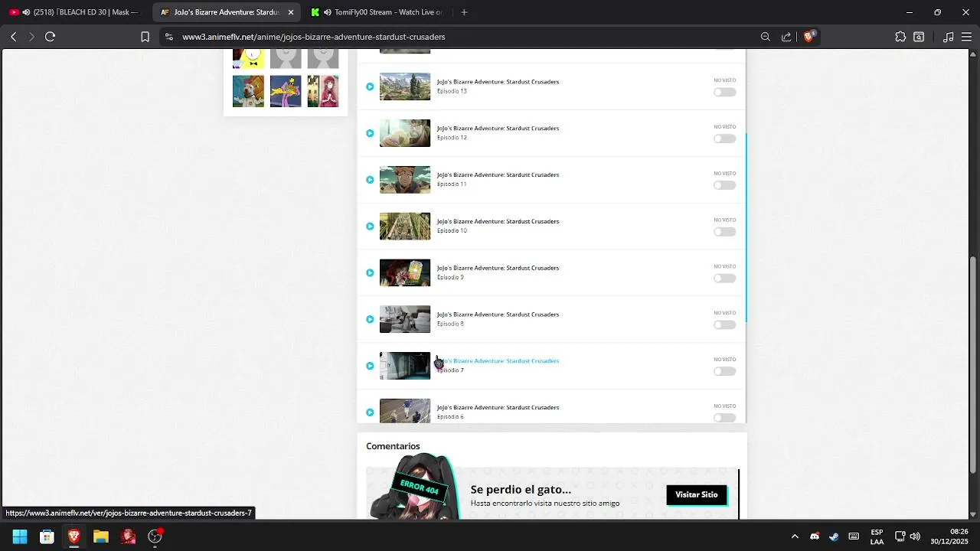The image size is (980, 551).
Task: Show hidden tray icons chevron
Action: point(795,536)
